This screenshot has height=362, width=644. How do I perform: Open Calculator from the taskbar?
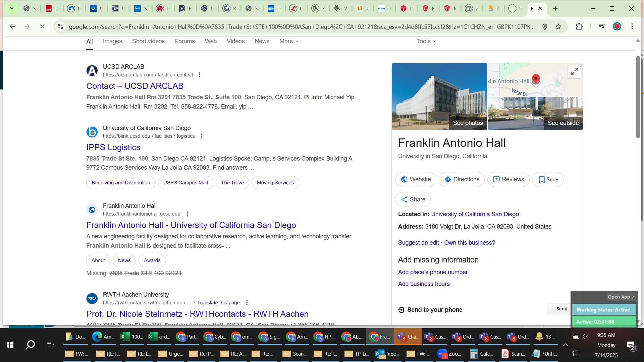tap(482, 354)
